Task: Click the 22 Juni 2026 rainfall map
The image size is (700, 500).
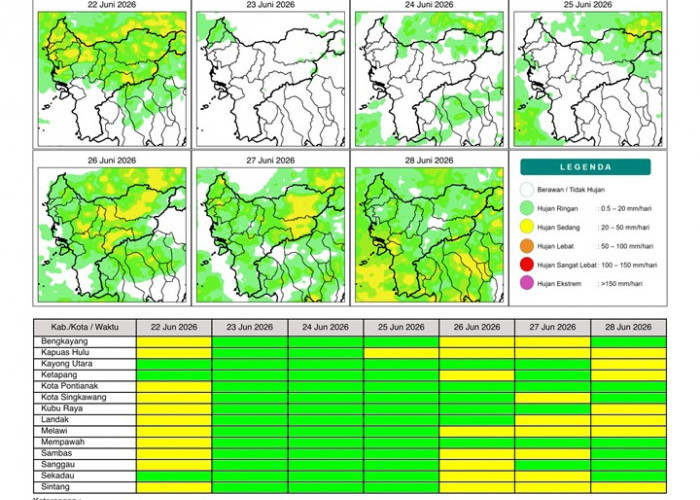Action: (112, 79)
